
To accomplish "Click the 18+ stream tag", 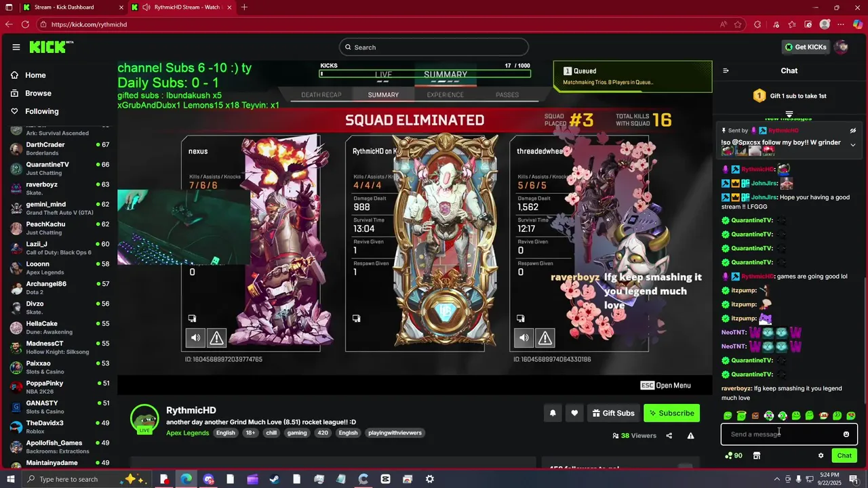I will (x=250, y=433).
